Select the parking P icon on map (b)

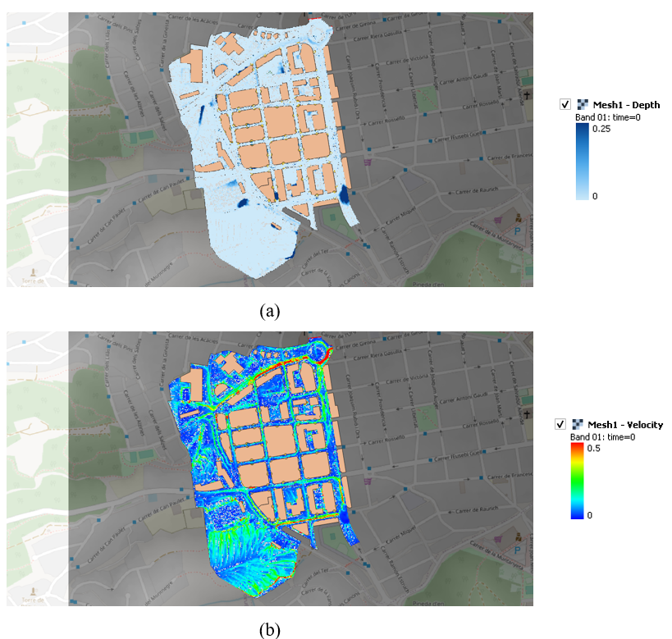pos(517,550)
